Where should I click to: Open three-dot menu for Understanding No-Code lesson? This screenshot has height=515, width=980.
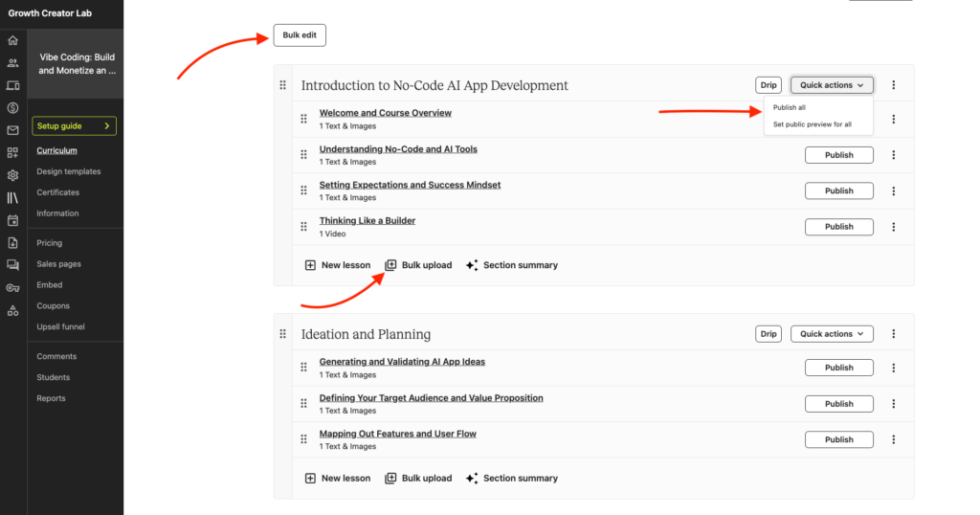pos(893,155)
